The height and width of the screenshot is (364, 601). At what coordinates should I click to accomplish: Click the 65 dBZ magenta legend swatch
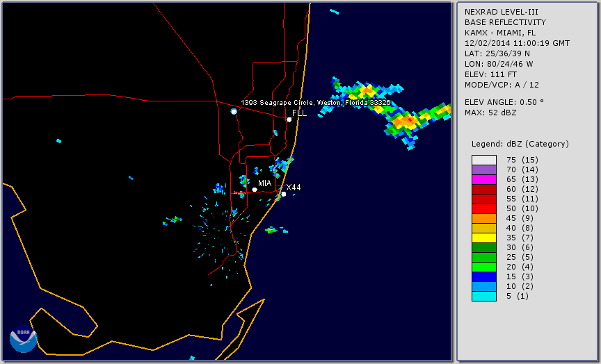[484, 179]
